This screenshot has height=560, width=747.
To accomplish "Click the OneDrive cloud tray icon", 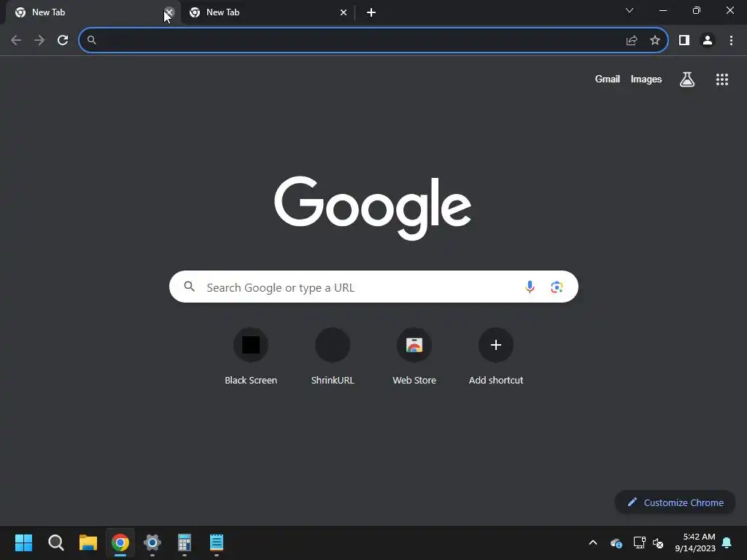I will click(x=616, y=542).
